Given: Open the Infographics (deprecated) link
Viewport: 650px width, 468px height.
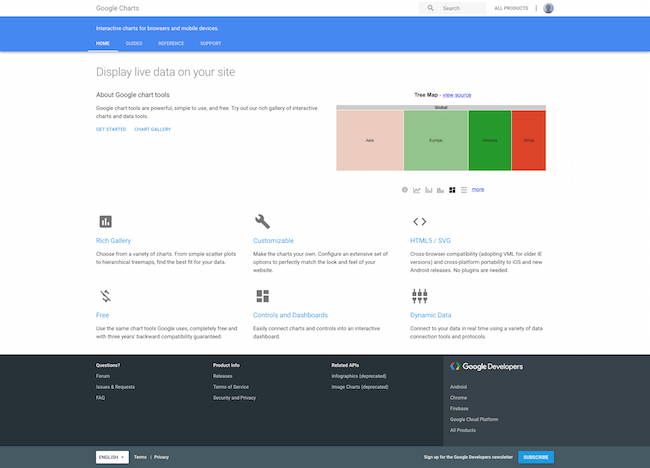Looking at the screenshot, I should coord(359,376).
